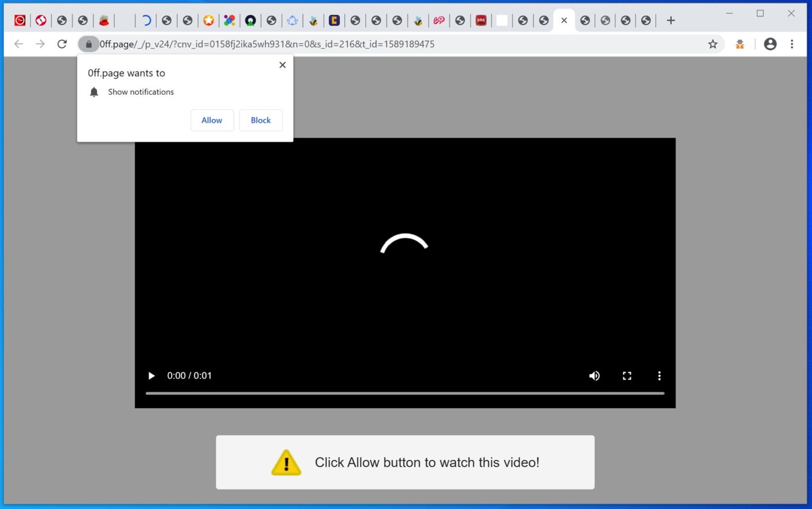
Task: Navigate forward with the arrow
Action: click(40, 44)
